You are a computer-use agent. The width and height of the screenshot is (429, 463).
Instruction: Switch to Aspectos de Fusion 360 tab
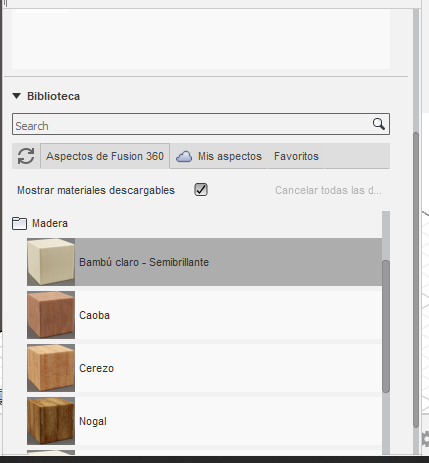[105, 156]
